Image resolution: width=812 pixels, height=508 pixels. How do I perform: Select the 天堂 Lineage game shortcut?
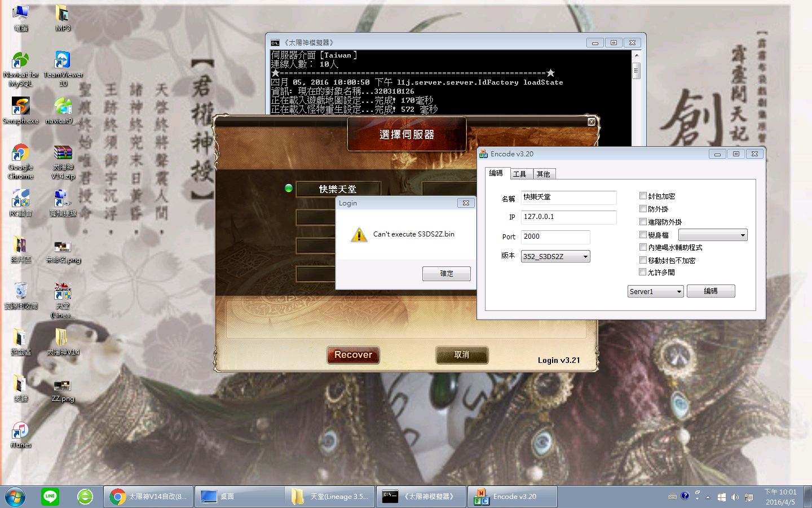pyautogui.click(x=63, y=300)
